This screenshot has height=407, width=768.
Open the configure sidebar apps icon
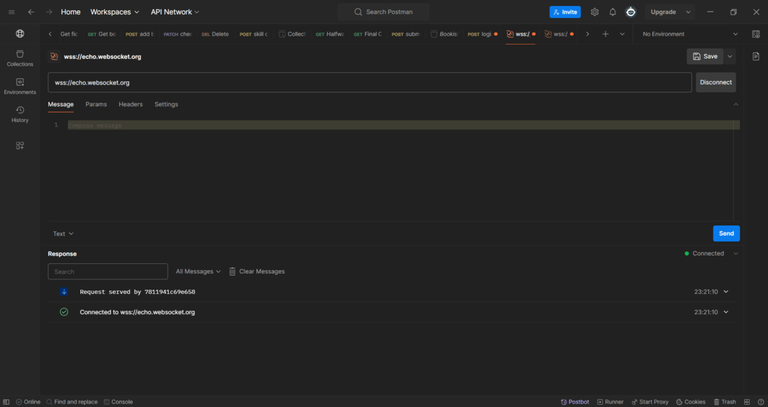(20, 145)
